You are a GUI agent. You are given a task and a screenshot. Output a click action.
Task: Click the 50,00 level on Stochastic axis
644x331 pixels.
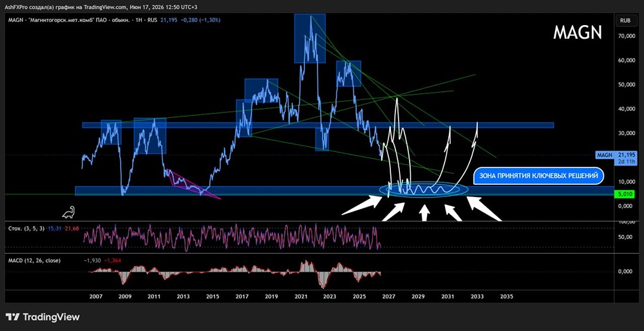point(627,237)
